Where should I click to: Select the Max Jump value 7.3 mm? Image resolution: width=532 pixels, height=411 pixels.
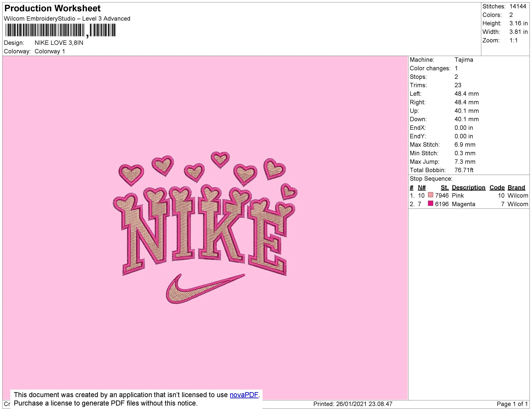[465, 162]
